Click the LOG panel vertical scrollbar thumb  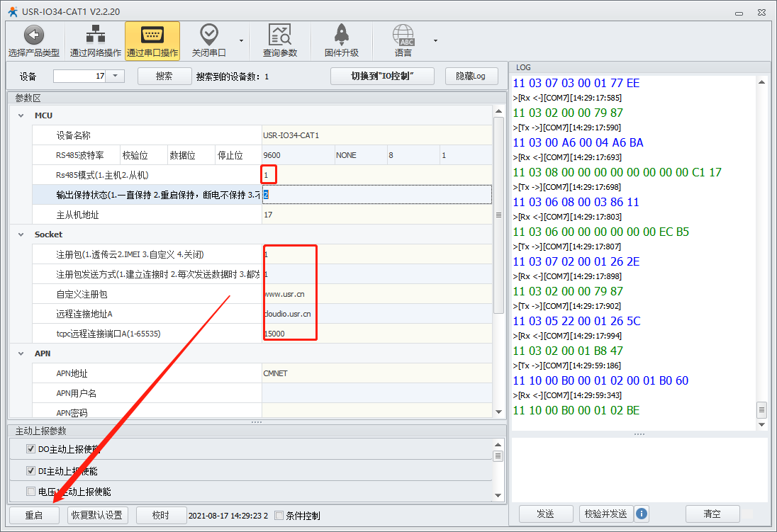(762, 409)
